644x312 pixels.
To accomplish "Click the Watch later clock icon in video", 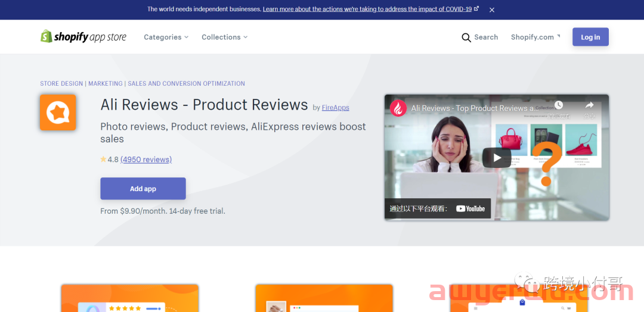I will 558,105.
